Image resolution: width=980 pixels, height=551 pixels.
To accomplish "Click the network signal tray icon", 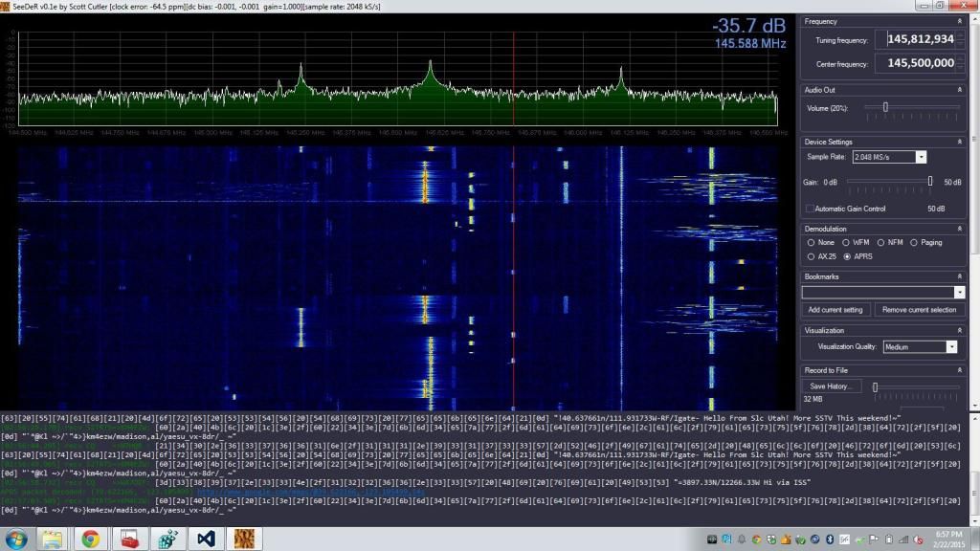I will click(903, 540).
